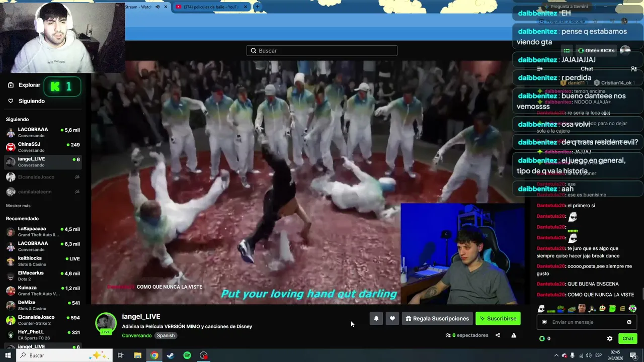Open OBS Studio from the taskbar
Screen dimensions: 644x362
(204, 355)
